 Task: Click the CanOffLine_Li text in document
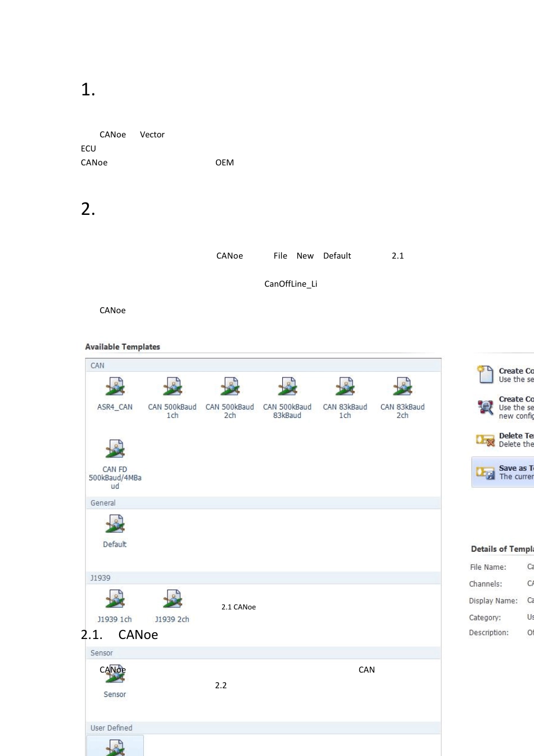click(291, 284)
